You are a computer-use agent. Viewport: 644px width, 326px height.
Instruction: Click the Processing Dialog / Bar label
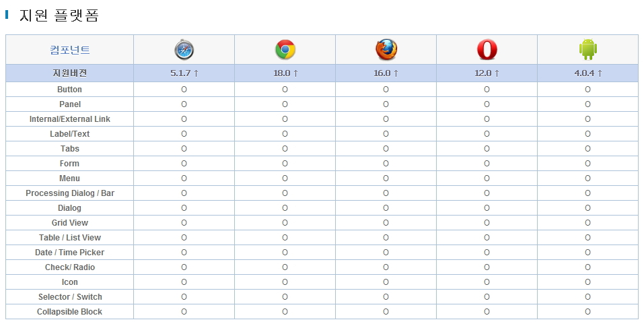point(70,193)
